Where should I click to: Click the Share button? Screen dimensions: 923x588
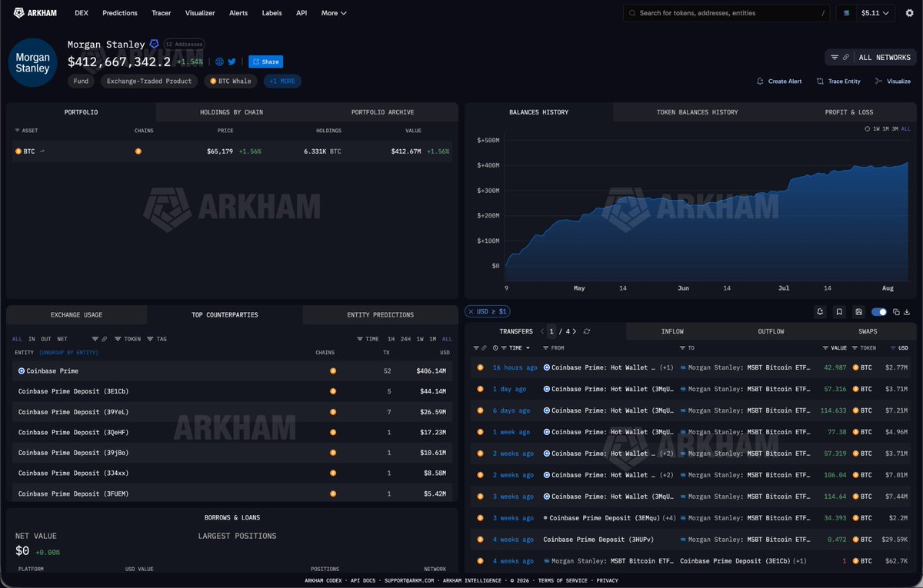(x=265, y=61)
